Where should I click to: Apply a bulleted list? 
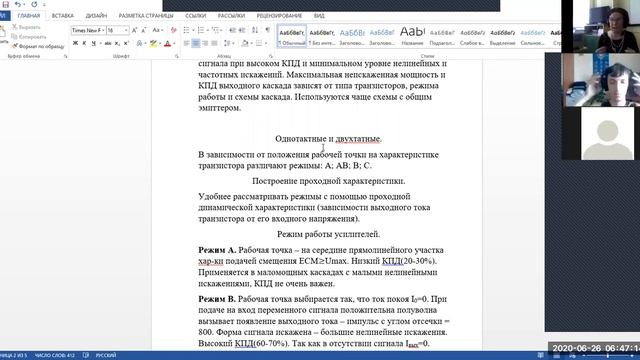click(186, 30)
